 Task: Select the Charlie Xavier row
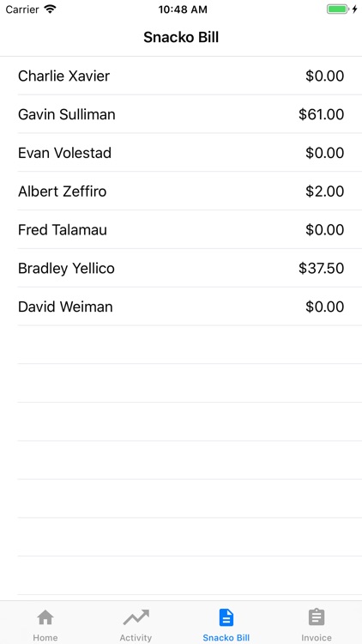pos(181,76)
